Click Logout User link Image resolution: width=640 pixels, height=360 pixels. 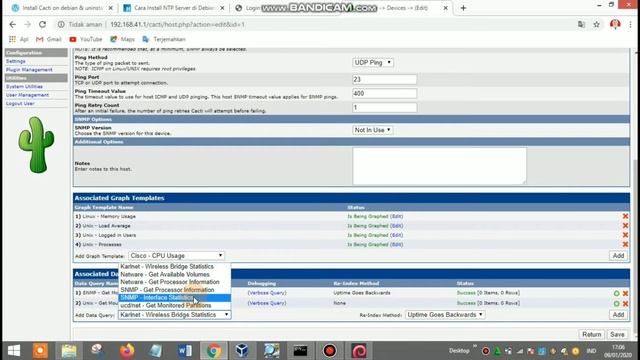pyautogui.click(x=20, y=104)
